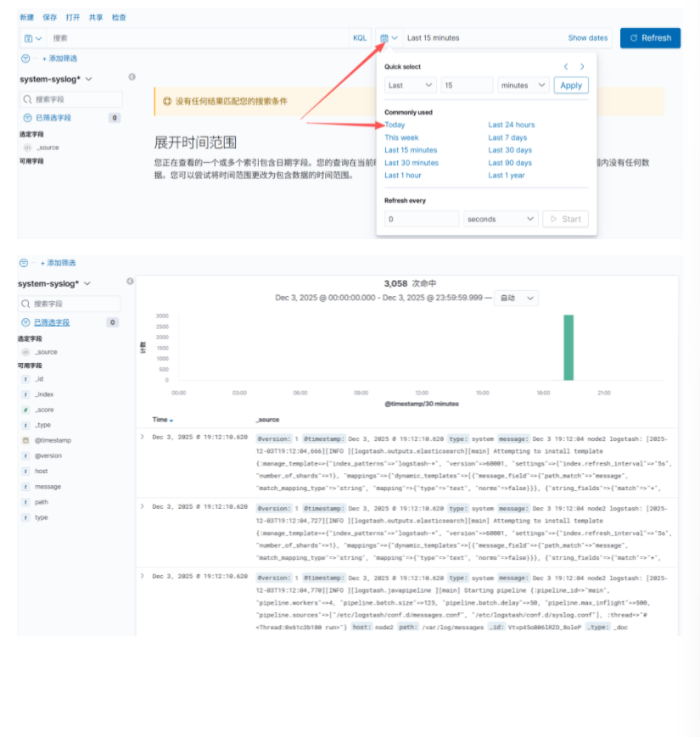Click the saved query icon in search bar
Image resolution: width=700 pixels, height=737 pixels.
[x=32, y=38]
